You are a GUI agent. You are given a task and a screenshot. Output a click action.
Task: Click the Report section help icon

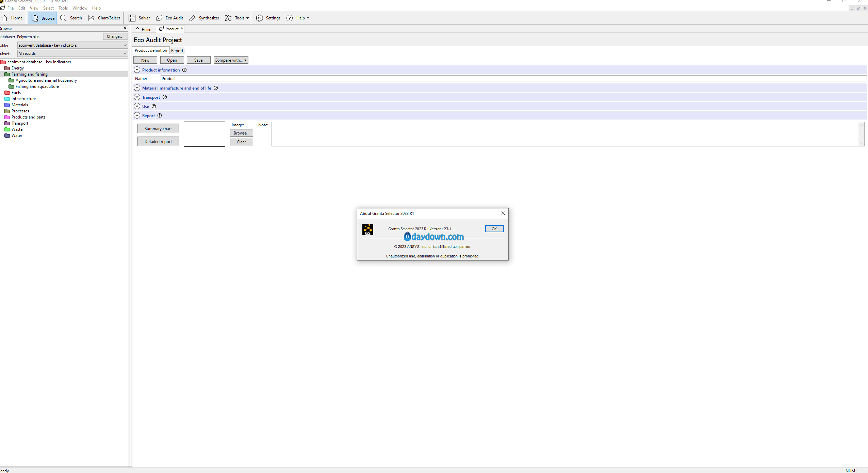[160, 115]
